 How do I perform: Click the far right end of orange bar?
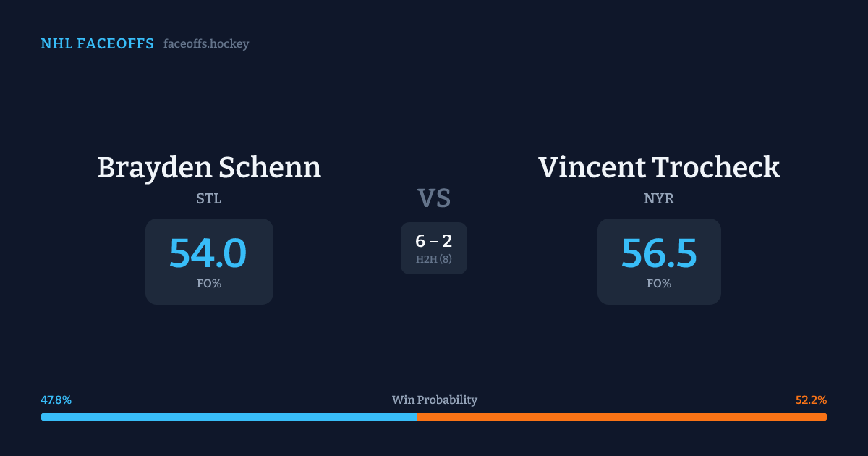825,417
